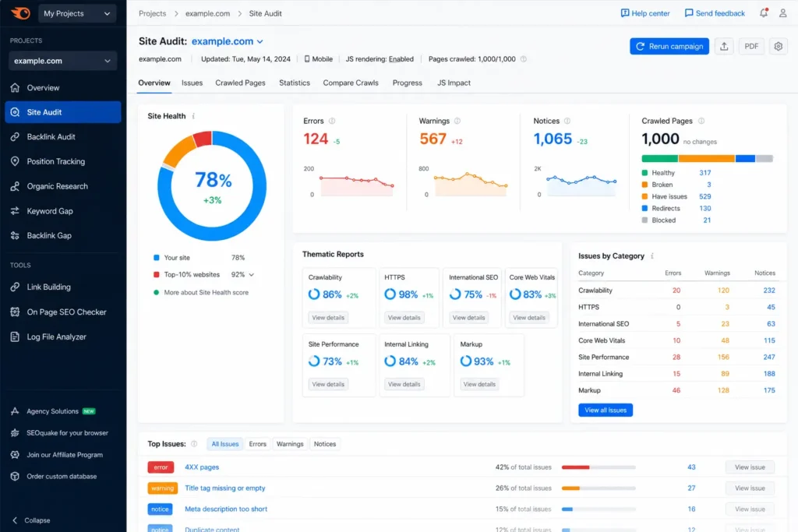The height and width of the screenshot is (532, 798).
Task: Switch to the Progress tab
Action: tap(407, 83)
